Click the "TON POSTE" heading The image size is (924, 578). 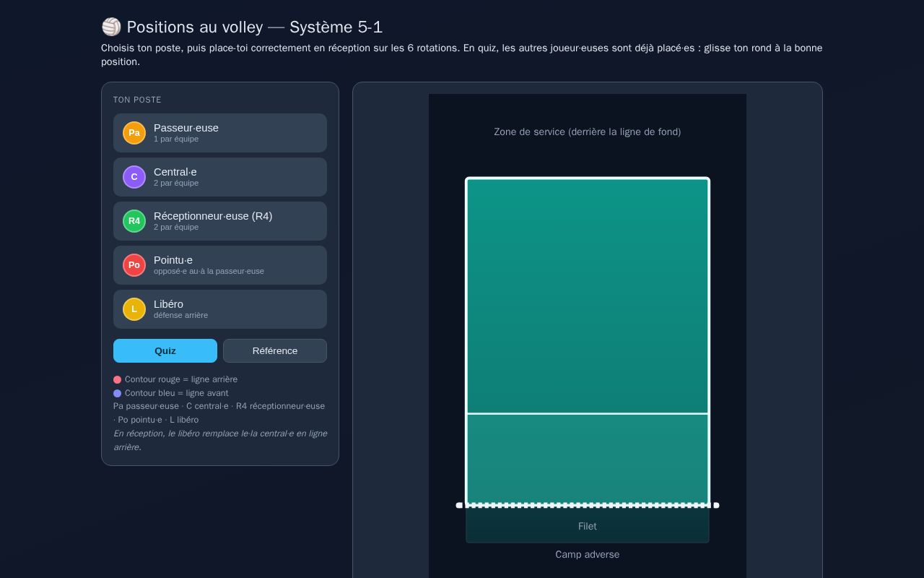[137, 100]
